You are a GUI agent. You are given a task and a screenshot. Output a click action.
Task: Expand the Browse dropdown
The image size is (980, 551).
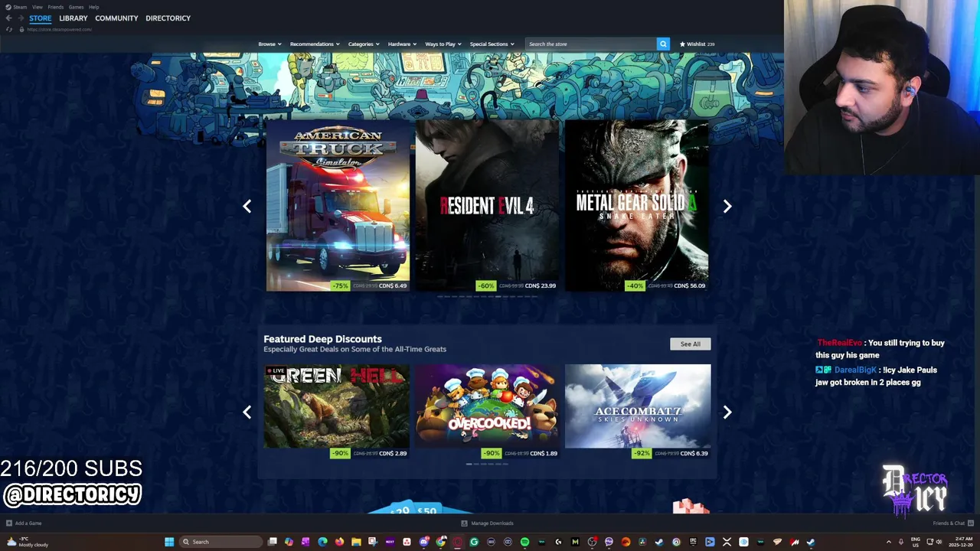(x=269, y=44)
